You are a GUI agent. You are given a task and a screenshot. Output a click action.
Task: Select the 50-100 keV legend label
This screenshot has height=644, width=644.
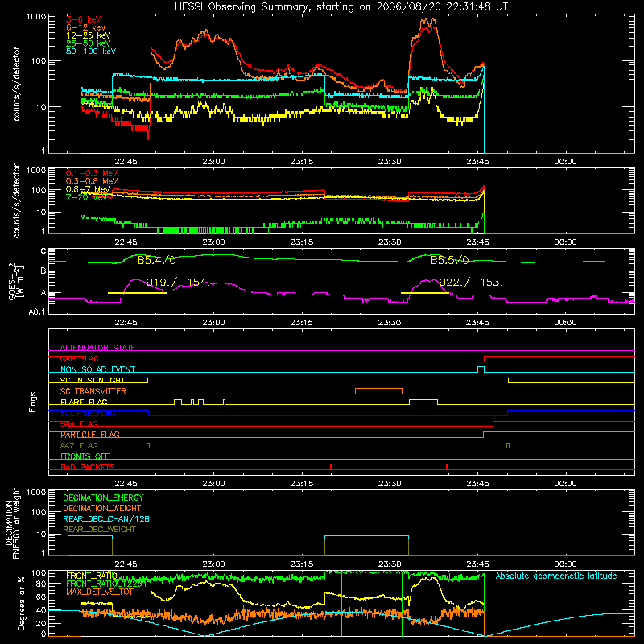[x=91, y=52]
